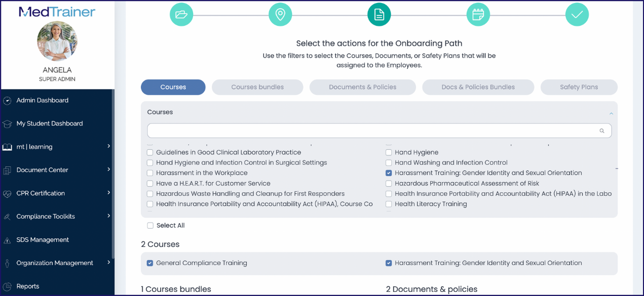Check the Hand Hygiene course checkbox
This screenshot has height=296, width=644.
389,152
